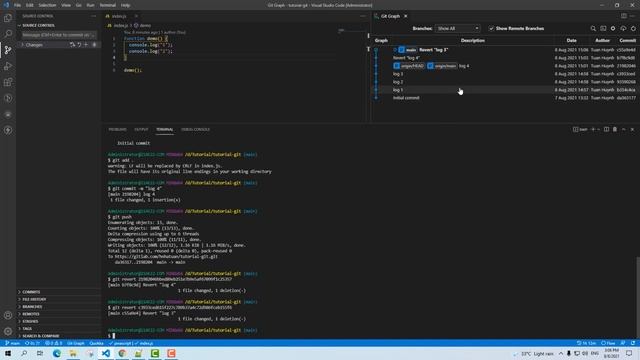Screen dimensions: 640x360
Task: Select Source Control icon in activity bar
Action: [8, 50]
